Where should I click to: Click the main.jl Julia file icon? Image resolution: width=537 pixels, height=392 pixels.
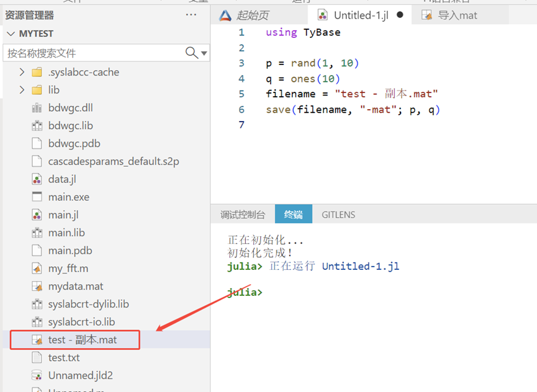click(x=37, y=215)
